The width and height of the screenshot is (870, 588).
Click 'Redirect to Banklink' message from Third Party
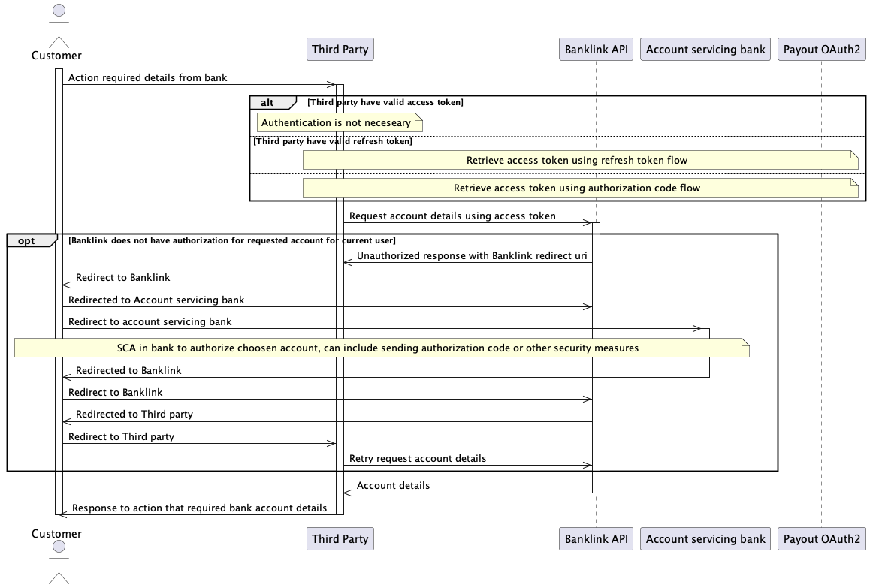(x=122, y=277)
